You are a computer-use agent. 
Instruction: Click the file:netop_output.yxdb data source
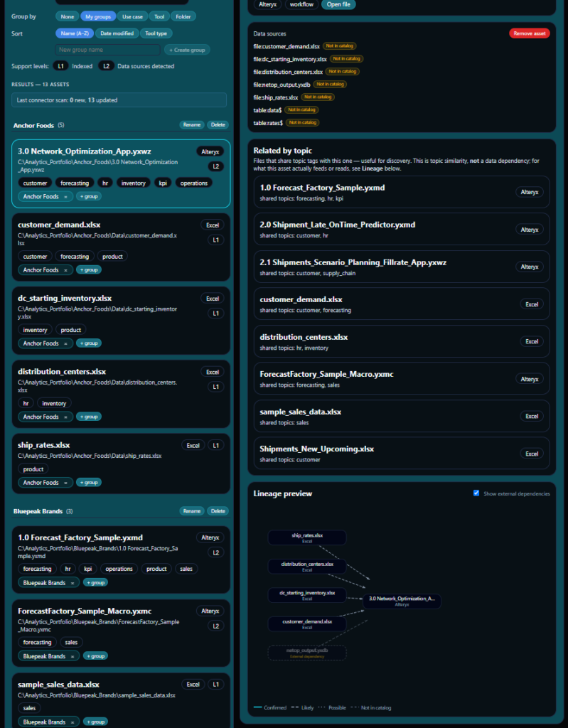tap(282, 85)
